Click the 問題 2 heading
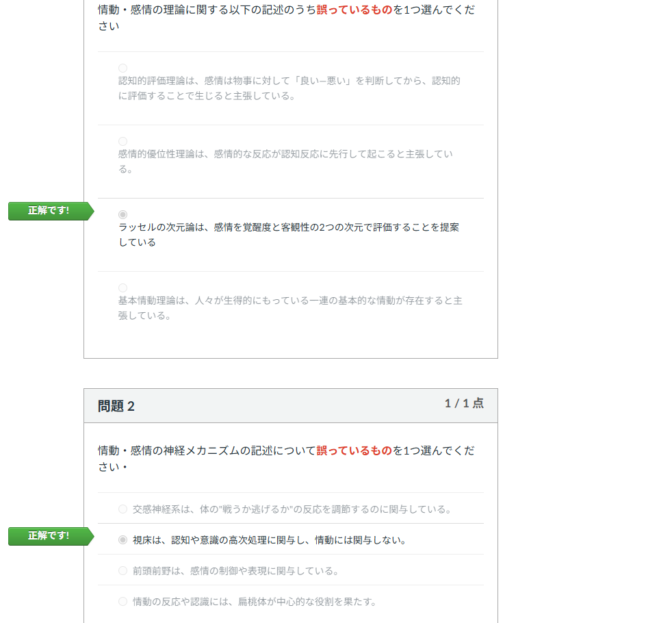 pos(116,406)
